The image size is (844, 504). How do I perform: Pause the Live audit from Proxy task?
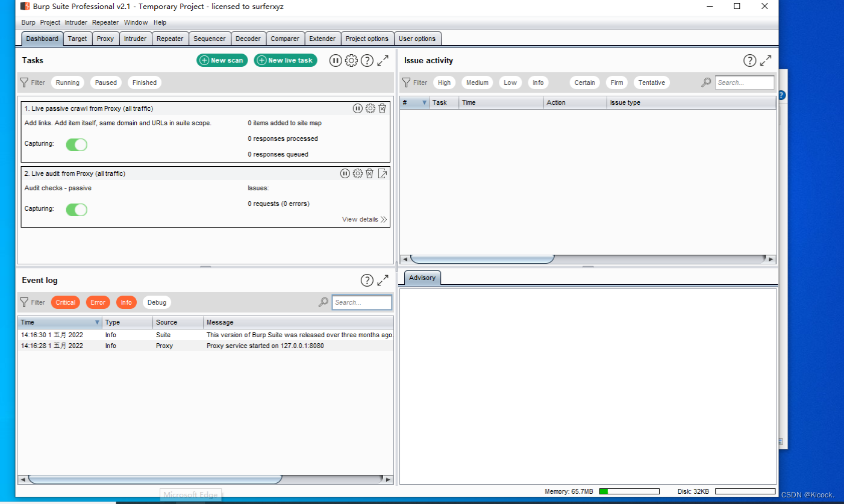[x=345, y=173]
